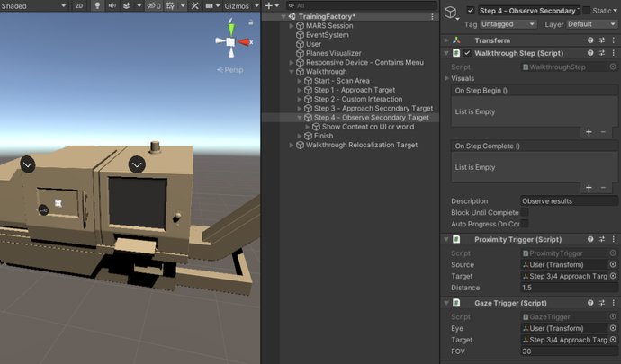Open TrainingFactory scene options menu
This screenshot has height=364, width=621.
[x=432, y=16]
